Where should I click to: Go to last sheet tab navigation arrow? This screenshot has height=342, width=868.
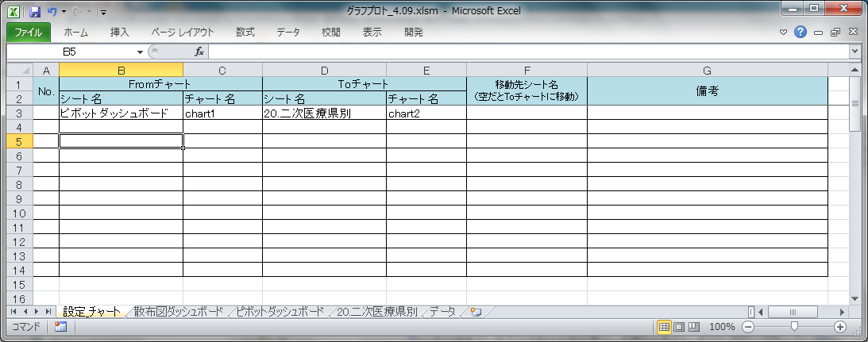coord(48,312)
